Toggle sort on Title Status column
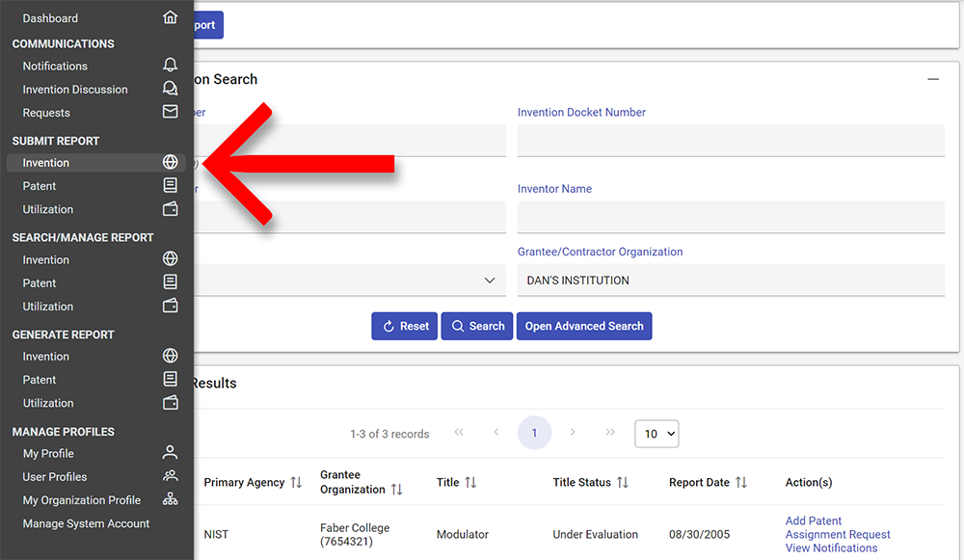 tap(623, 482)
